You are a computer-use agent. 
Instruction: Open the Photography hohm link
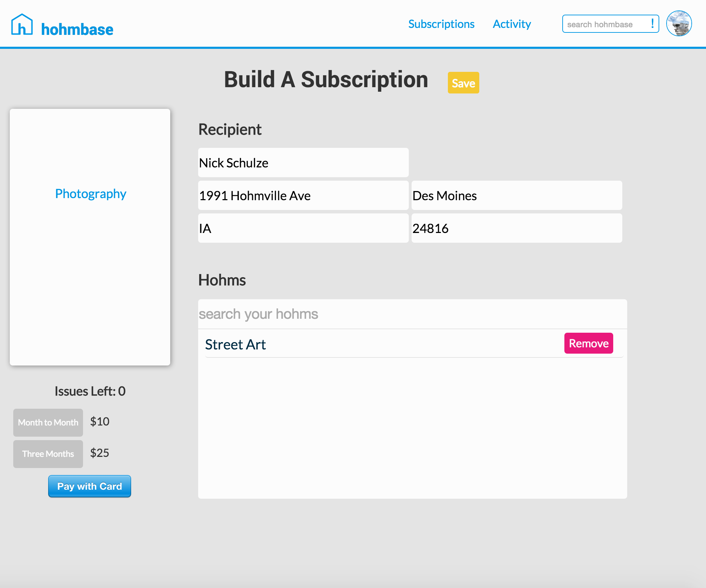point(91,194)
